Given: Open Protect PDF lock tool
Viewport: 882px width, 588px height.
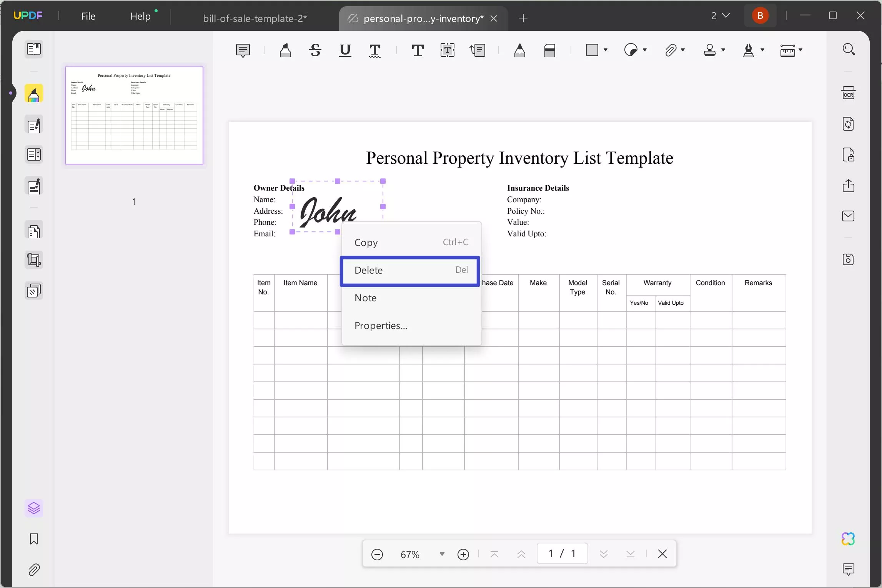Looking at the screenshot, I should [x=849, y=154].
